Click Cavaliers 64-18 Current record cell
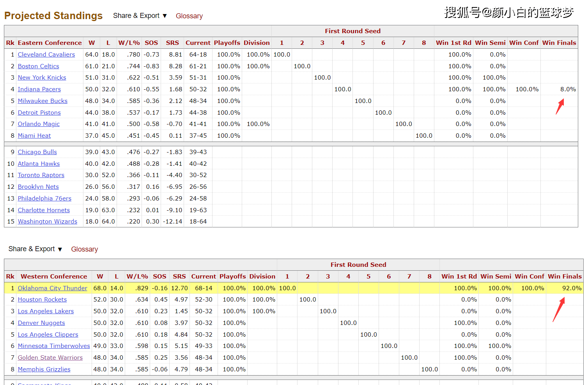This screenshot has height=385, width=588. pos(198,55)
